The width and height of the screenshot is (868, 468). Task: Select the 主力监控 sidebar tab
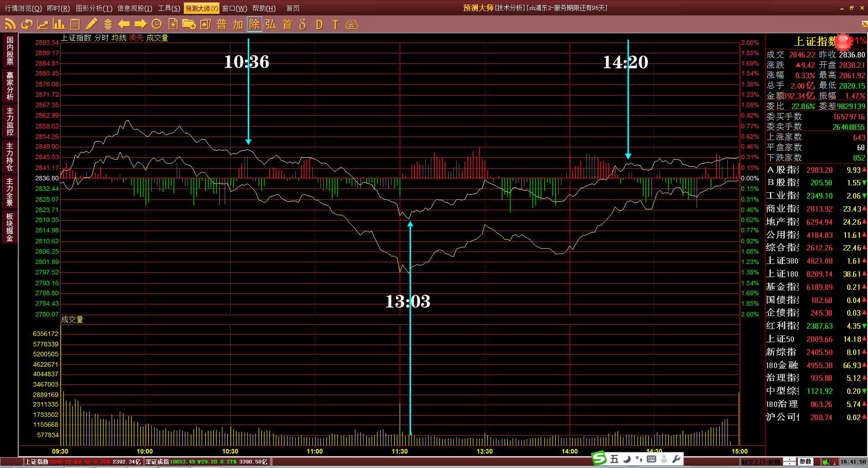pyautogui.click(x=10, y=121)
